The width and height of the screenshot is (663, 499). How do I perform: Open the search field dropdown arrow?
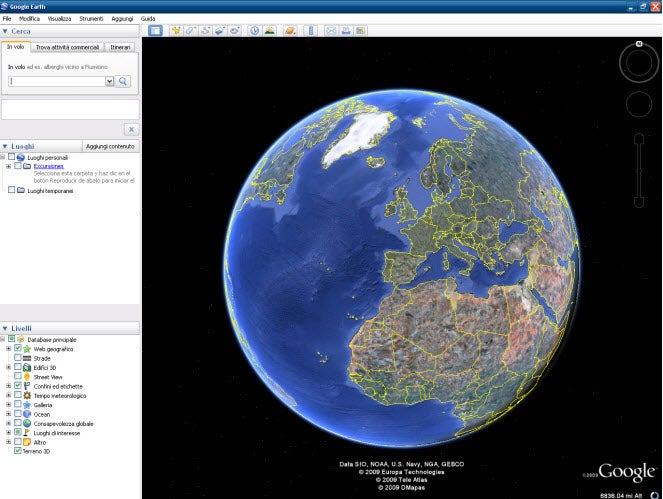coord(110,81)
